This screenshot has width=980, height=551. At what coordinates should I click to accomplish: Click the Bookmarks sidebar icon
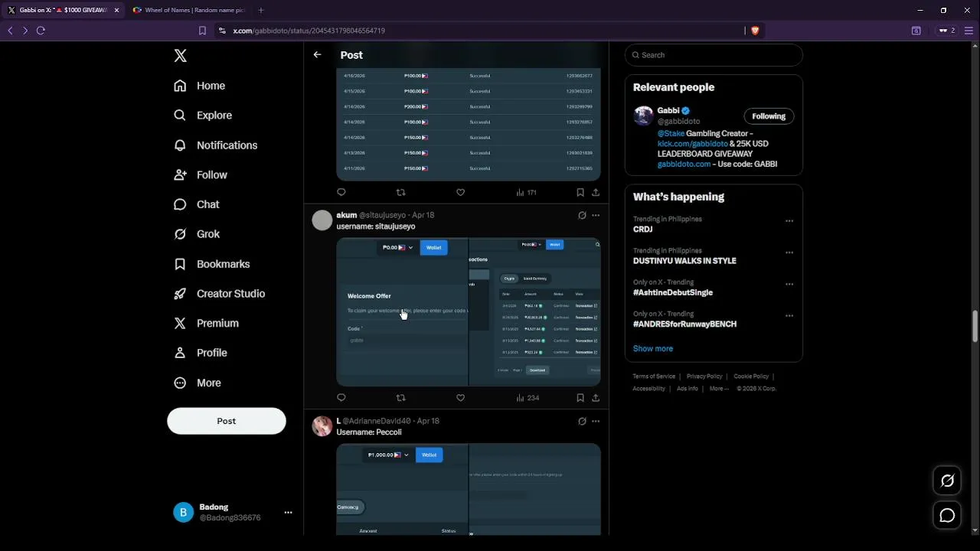coord(180,264)
